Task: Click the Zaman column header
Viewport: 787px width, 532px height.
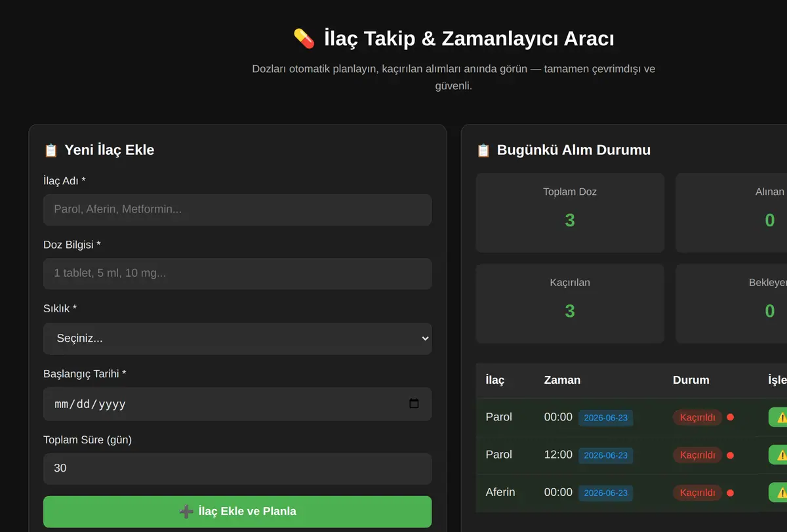Action: pyautogui.click(x=562, y=380)
